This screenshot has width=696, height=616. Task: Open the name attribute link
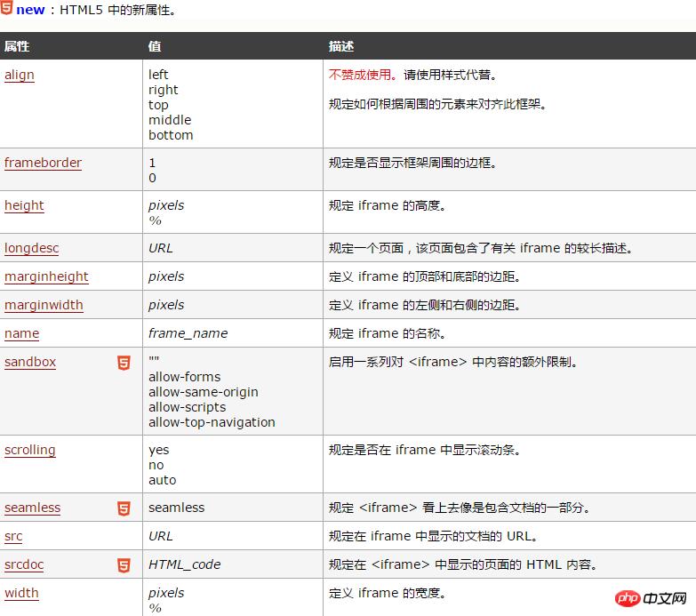pyautogui.click(x=21, y=333)
